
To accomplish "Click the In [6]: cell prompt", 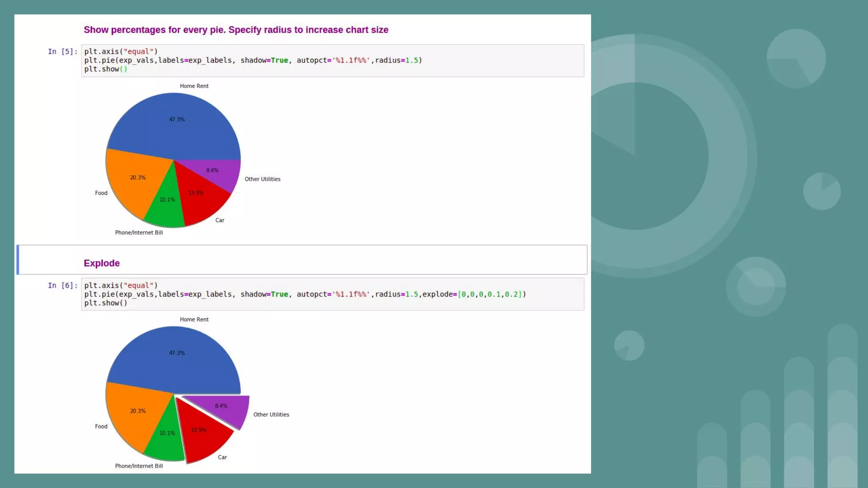I will pyautogui.click(x=63, y=286).
